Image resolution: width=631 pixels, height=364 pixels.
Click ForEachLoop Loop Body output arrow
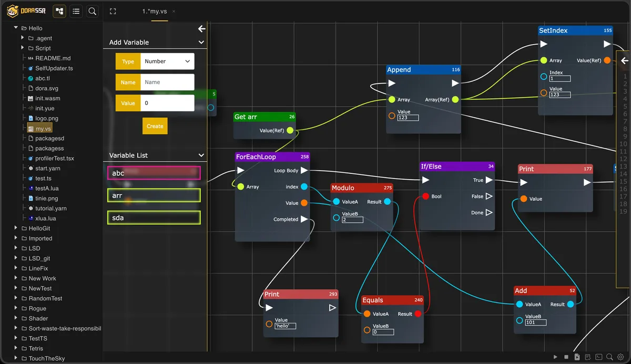304,170
